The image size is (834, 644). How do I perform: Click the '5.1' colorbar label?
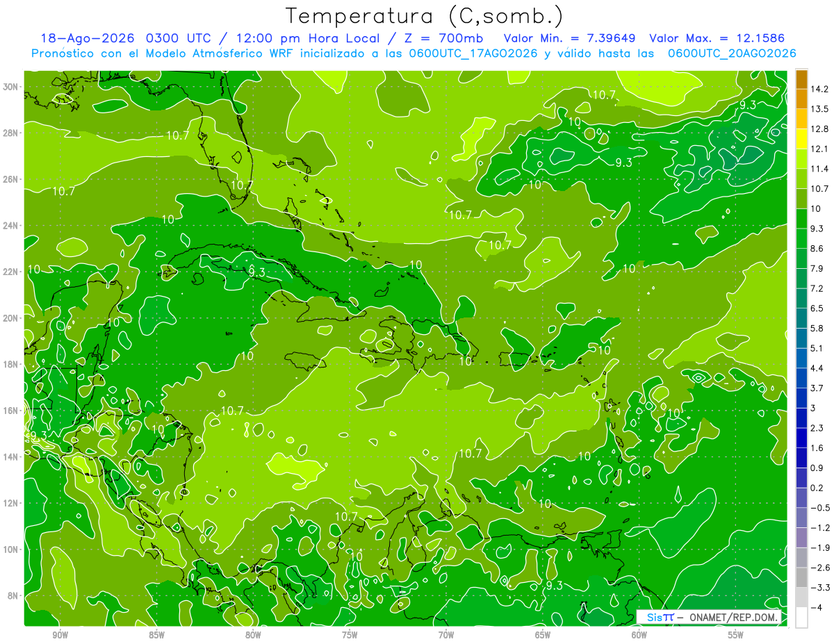click(x=817, y=348)
